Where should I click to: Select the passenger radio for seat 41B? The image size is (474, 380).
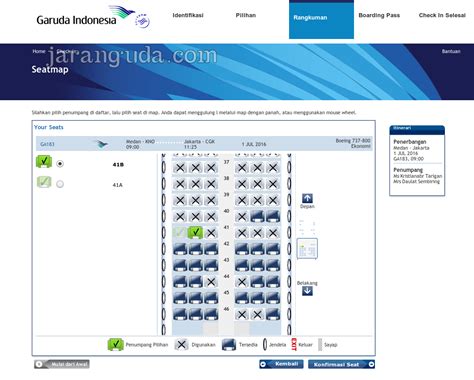(x=60, y=164)
